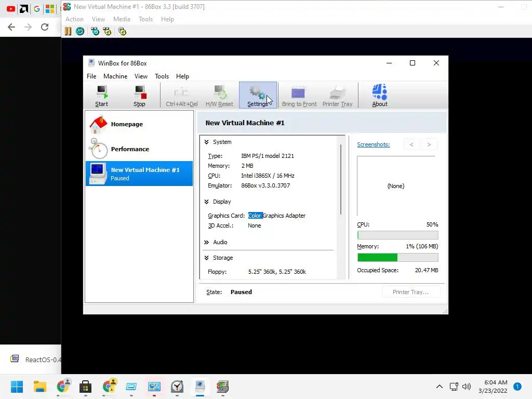Screen dimensions: 532x399
Task: Click the Windows Start button on taskbar
Action: click(x=17, y=387)
